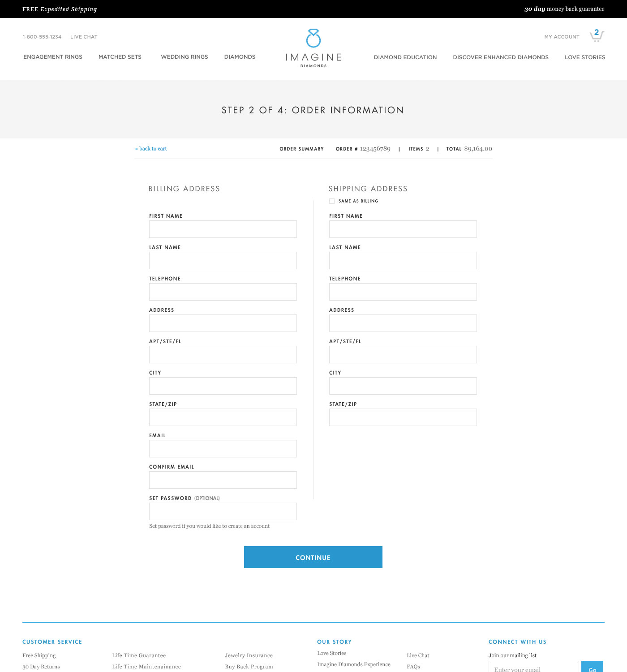Click the FREE Expedited Shipping banner text
Viewport: 627px width, 672px height.
click(x=60, y=9)
